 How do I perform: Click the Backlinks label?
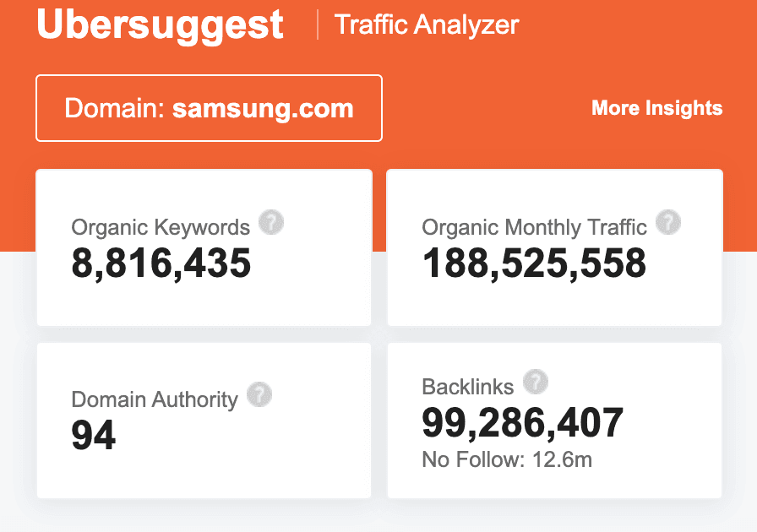[x=468, y=387]
